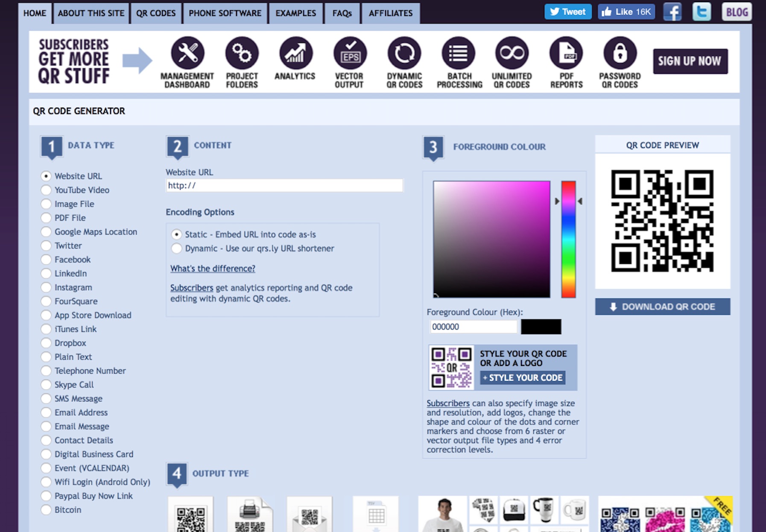Image resolution: width=766 pixels, height=532 pixels.
Task: Click into the Website URL input field
Action: 284,185
